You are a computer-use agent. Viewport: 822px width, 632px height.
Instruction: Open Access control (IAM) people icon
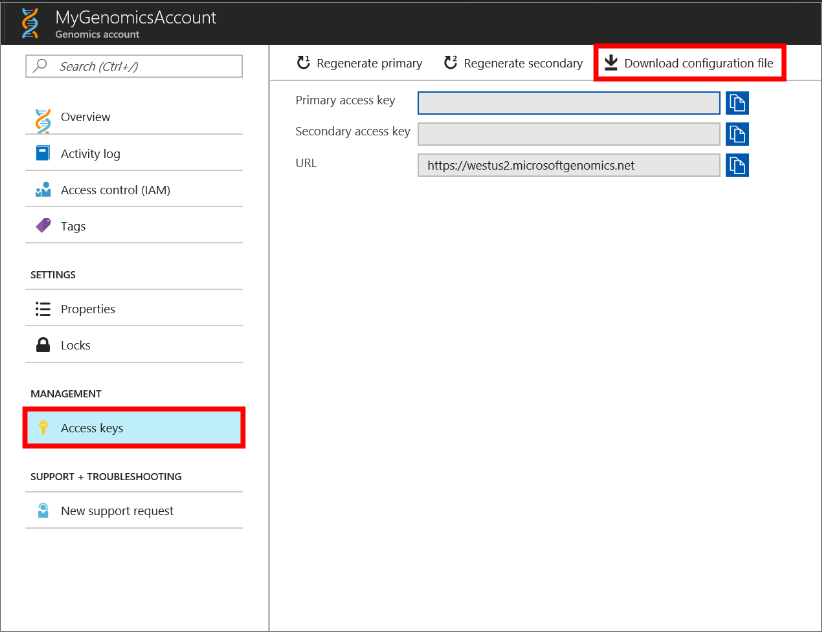43,188
